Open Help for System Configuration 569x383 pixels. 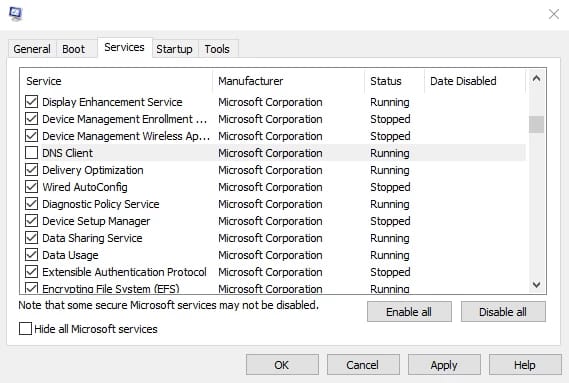(x=525, y=365)
